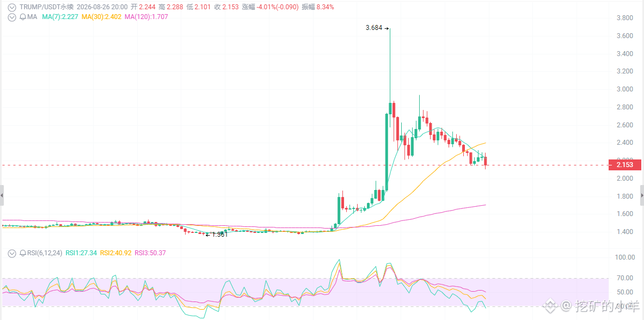Screen dimensions: 644x320
Task: Collapse the TRUMP/USDT price info row chevron
Action: click(x=13, y=7)
